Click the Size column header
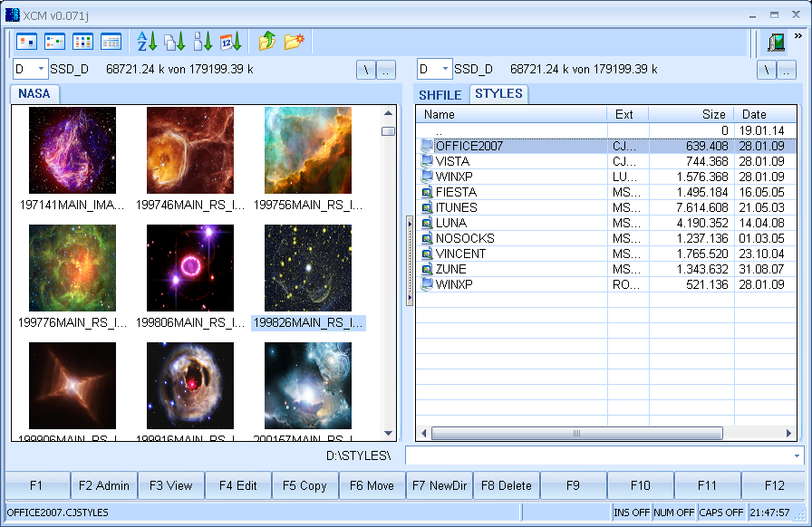The height and width of the screenshot is (527, 812). click(x=691, y=114)
